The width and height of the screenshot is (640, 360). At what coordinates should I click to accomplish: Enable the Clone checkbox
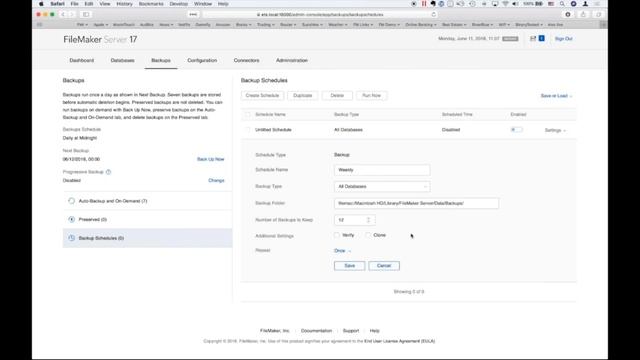(x=368, y=235)
